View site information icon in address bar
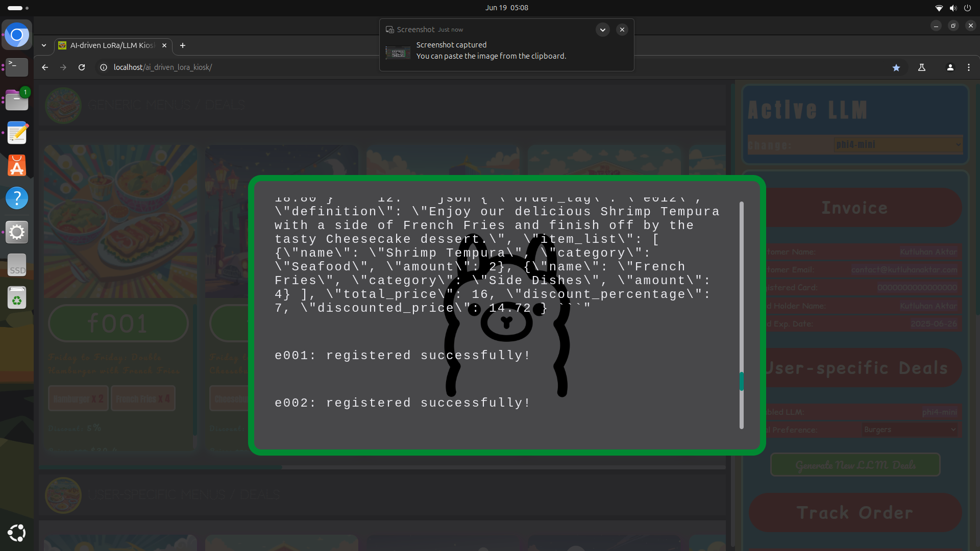 pos(104,67)
